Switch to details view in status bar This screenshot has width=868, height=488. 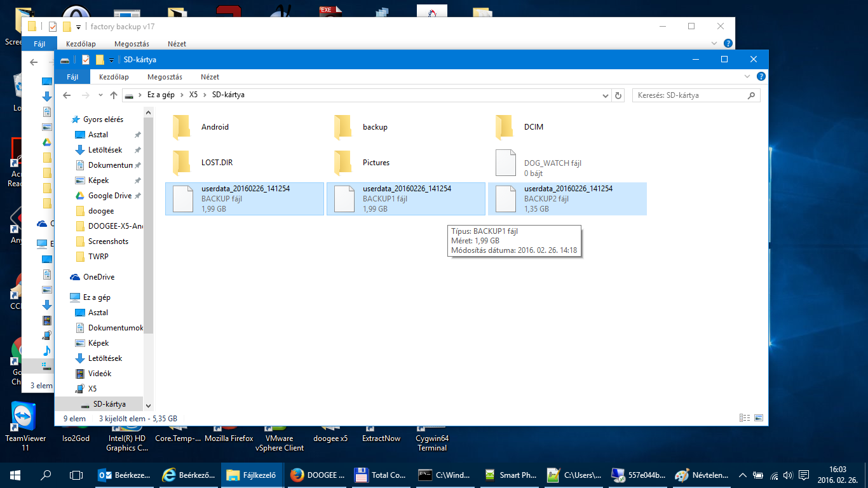(745, 418)
